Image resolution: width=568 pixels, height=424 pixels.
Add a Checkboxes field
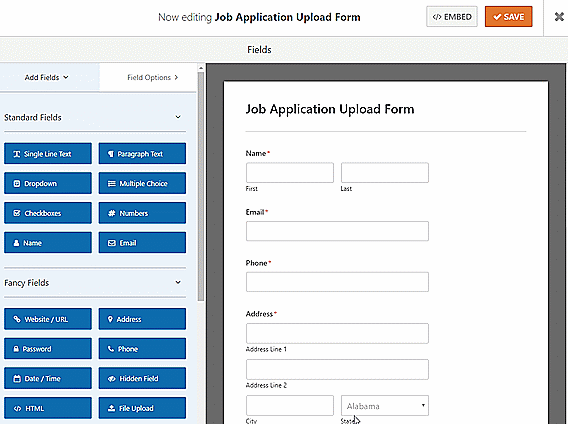pyautogui.click(x=48, y=213)
